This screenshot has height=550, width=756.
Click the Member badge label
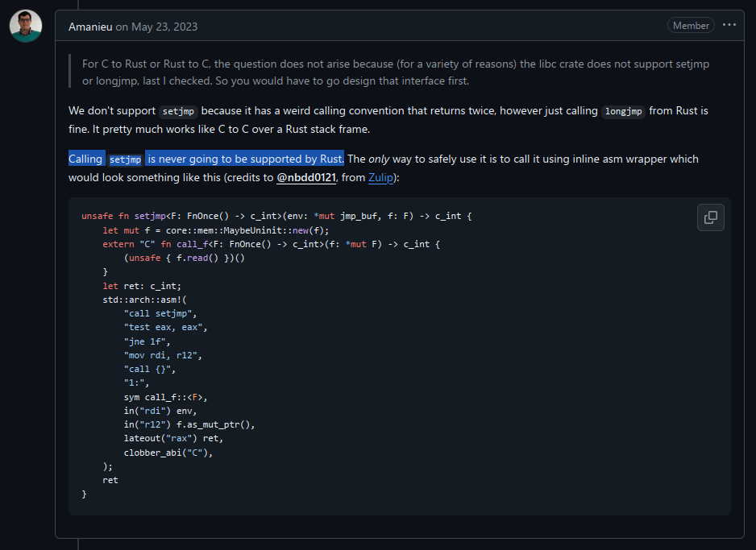pos(691,26)
